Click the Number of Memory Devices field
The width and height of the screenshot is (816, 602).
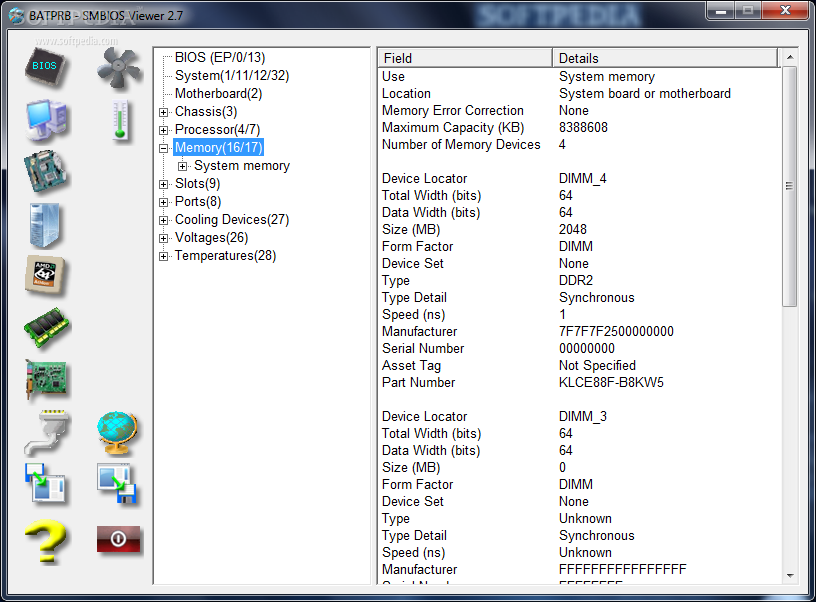461,145
